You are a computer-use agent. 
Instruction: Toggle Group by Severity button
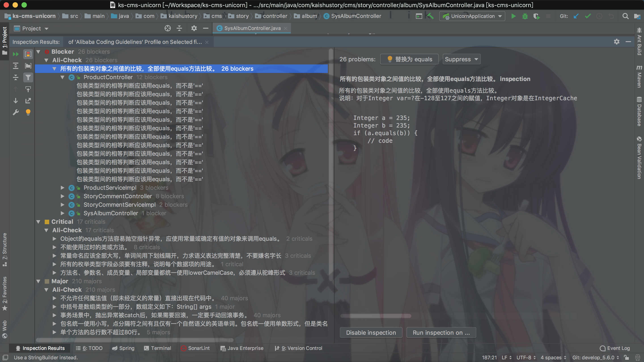[x=28, y=54]
